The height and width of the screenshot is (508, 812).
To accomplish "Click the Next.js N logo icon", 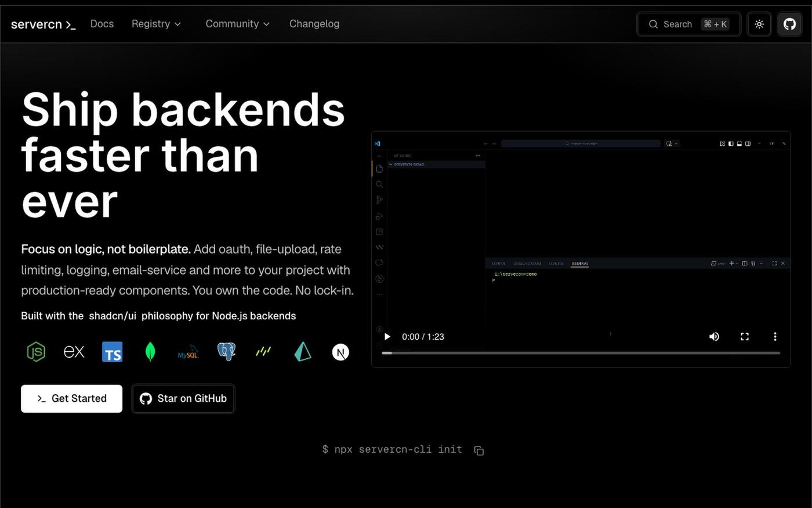I will pyautogui.click(x=340, y=352).
